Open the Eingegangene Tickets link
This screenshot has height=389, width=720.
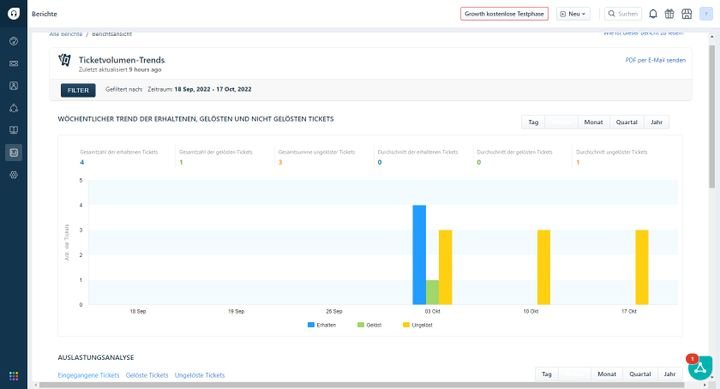click(x=88, y=375)
